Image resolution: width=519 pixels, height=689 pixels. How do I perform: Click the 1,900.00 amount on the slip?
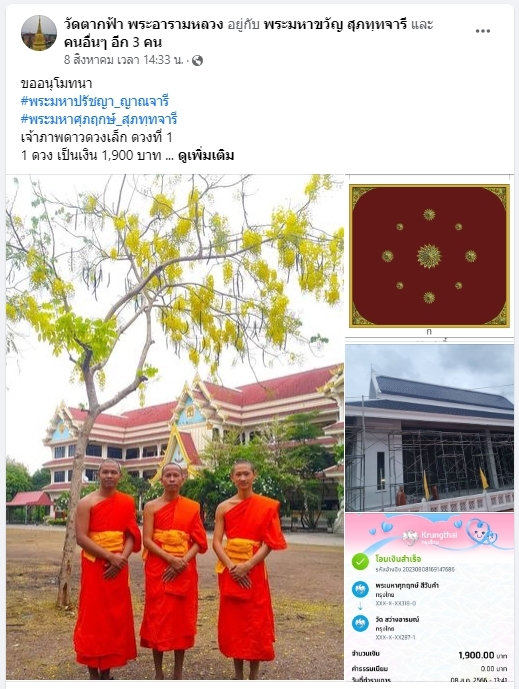[476, 655]
